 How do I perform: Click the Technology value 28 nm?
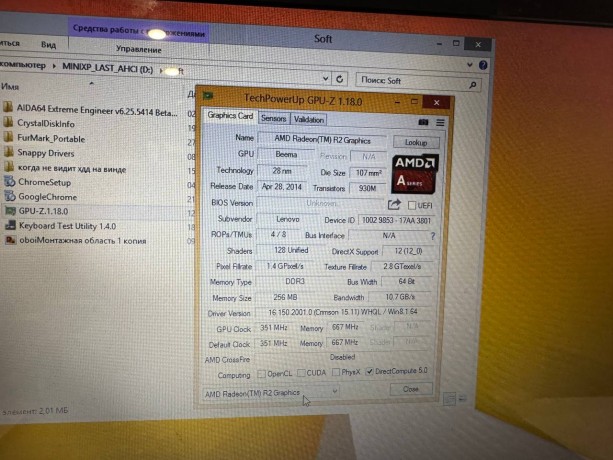(x=281, y=171)
